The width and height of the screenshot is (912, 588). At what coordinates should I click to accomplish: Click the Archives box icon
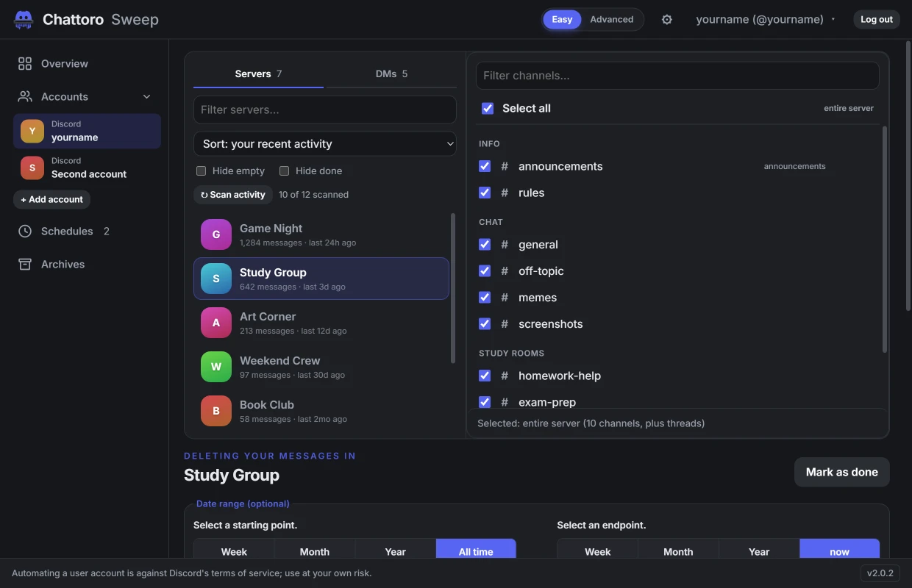pos(25,265)
